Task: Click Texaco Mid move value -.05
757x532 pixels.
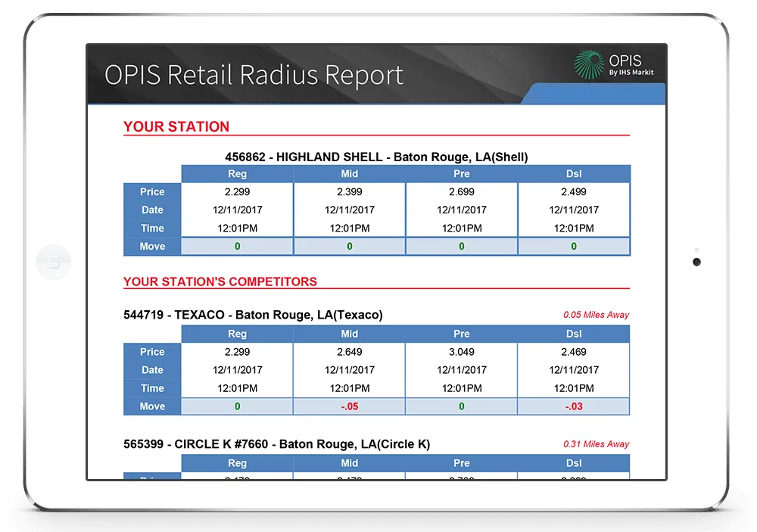Action: pyautogui.click(x=350, y=406)
